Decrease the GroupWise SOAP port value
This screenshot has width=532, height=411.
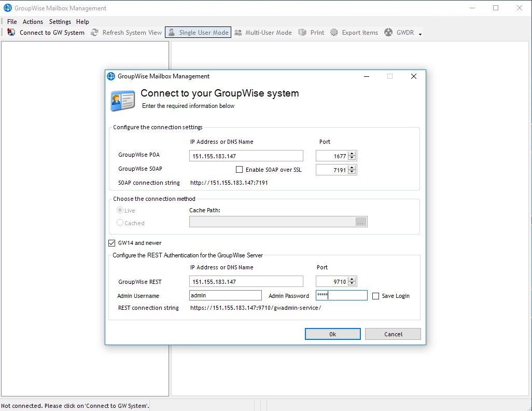coord(352,172)
